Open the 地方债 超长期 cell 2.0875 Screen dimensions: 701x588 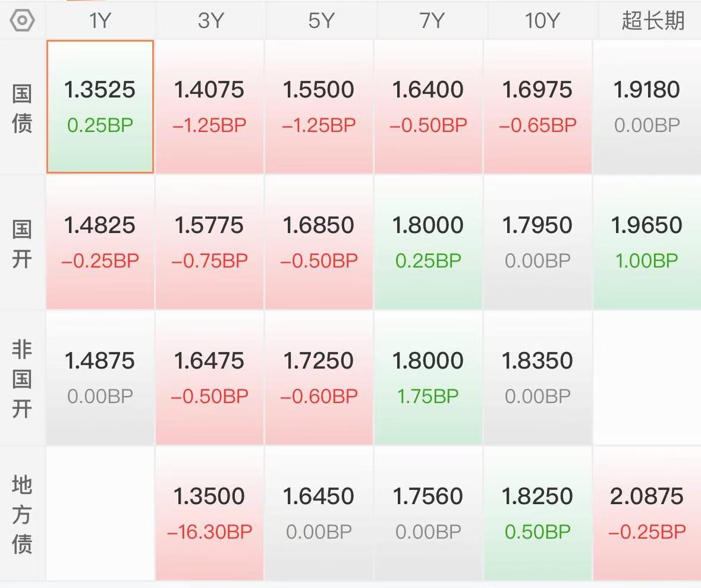pos(647,513)
